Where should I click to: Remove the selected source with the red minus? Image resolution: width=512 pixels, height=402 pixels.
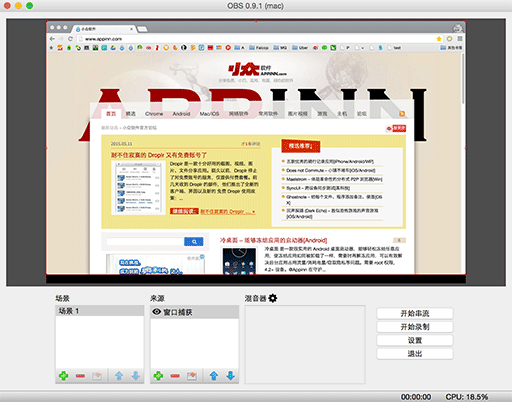click(x=175, y=376)
